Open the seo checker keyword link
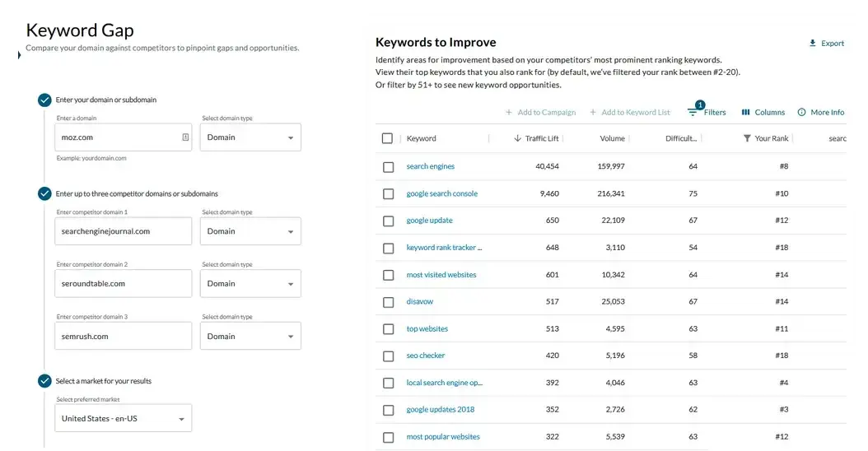 426,356
